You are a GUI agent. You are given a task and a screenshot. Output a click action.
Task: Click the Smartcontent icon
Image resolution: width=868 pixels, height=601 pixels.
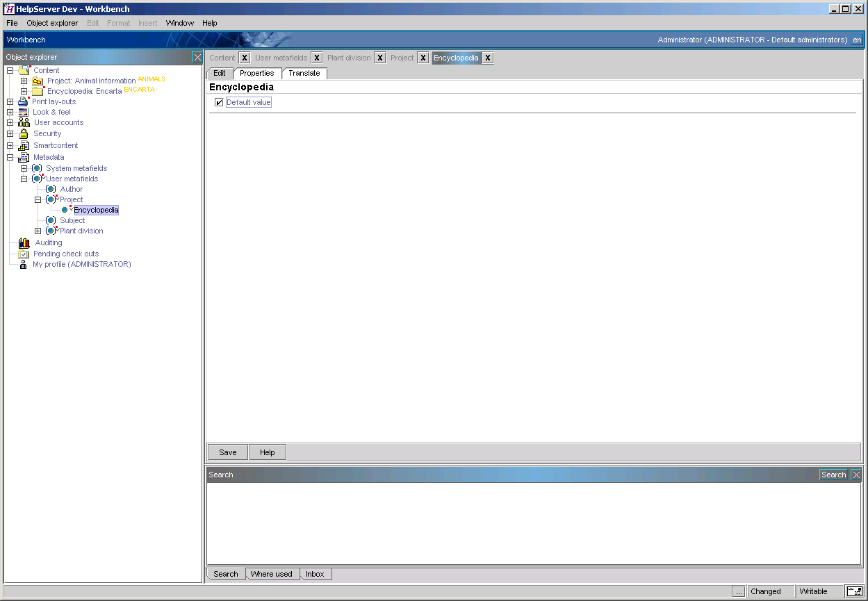[24, 145]
